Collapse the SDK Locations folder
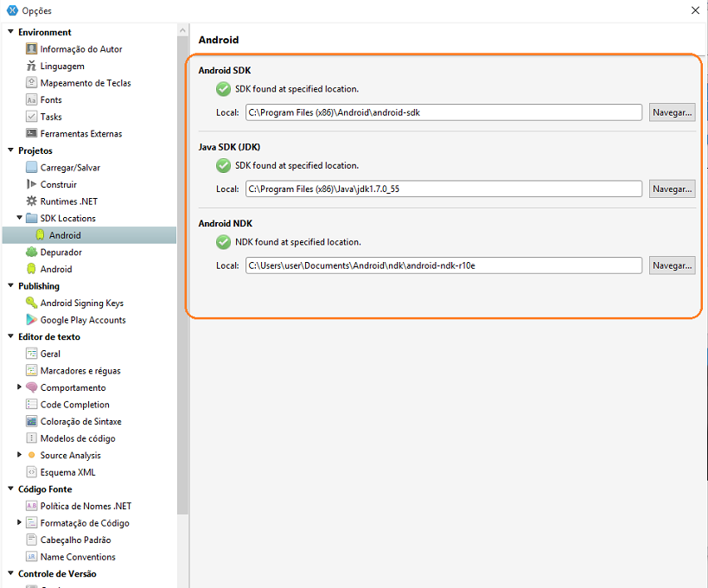708x588 pixels. point(19,218)
